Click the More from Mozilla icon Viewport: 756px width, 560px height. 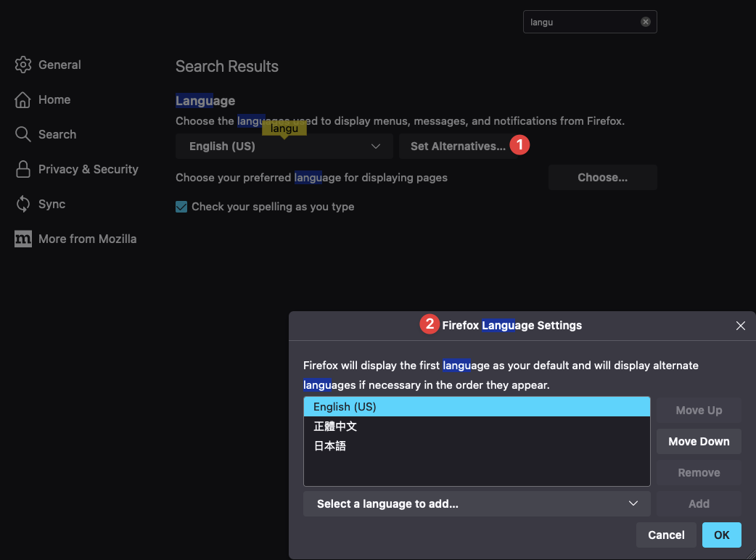click(x=23, y=239)
